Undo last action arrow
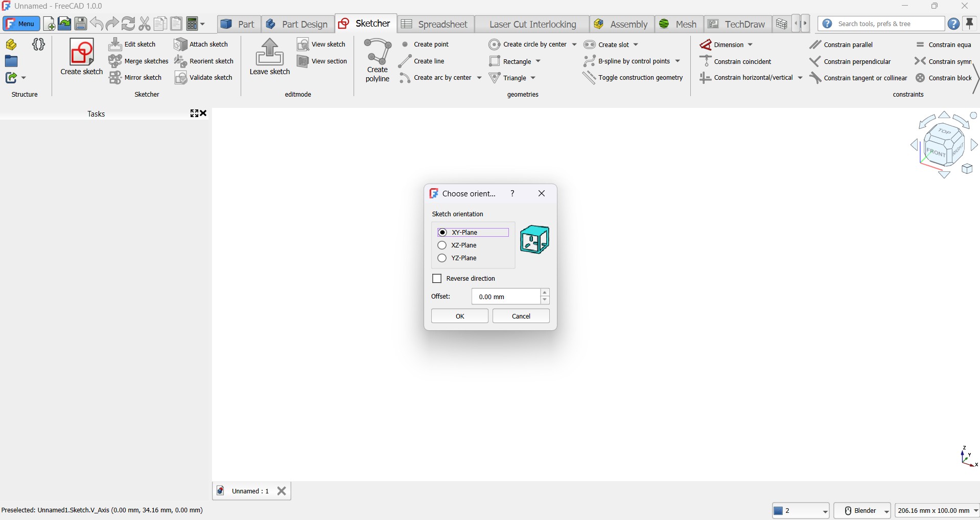 97,24
